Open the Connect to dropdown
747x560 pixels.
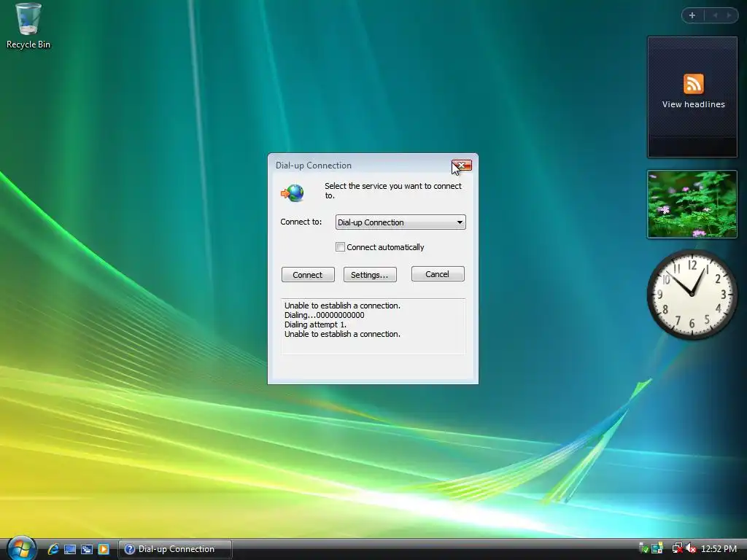point(400,222)
